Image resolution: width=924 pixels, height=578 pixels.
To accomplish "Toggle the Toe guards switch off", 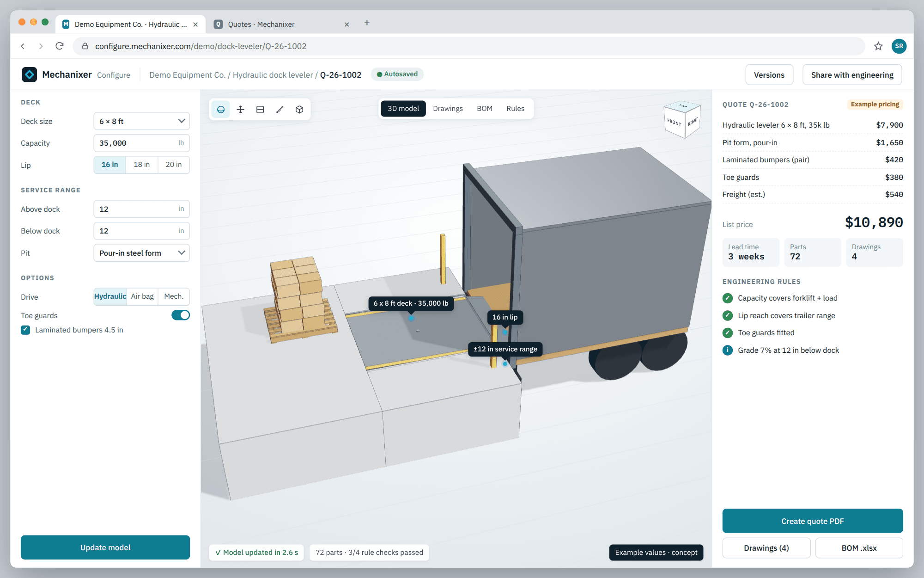I will pyautogui.click(x=181, y=315).
